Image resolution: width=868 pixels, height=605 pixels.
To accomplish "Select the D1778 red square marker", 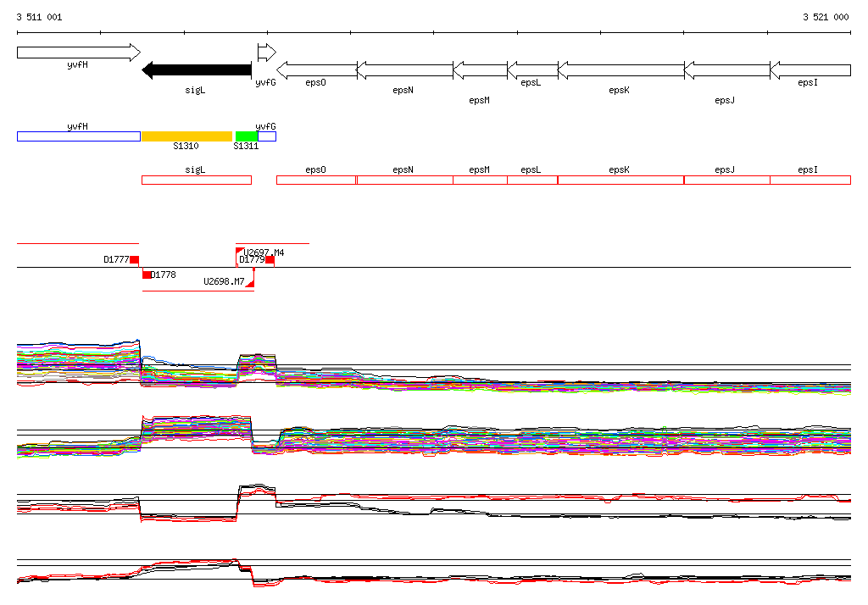I will (147, 275).
